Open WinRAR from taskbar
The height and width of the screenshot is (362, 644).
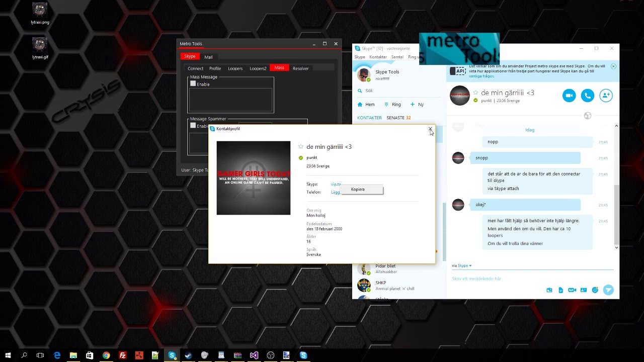pos(237,355)
